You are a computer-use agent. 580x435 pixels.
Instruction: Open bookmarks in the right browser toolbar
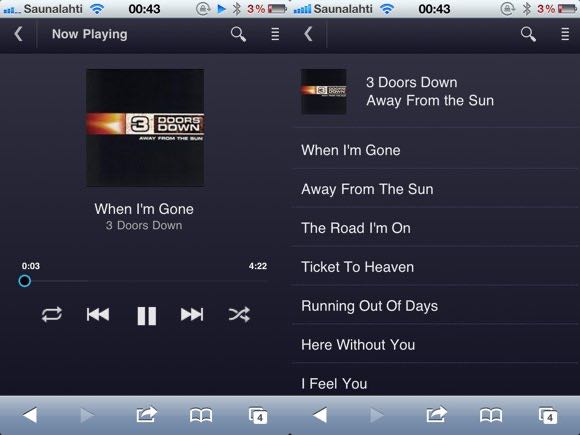[x=491, y=415]
